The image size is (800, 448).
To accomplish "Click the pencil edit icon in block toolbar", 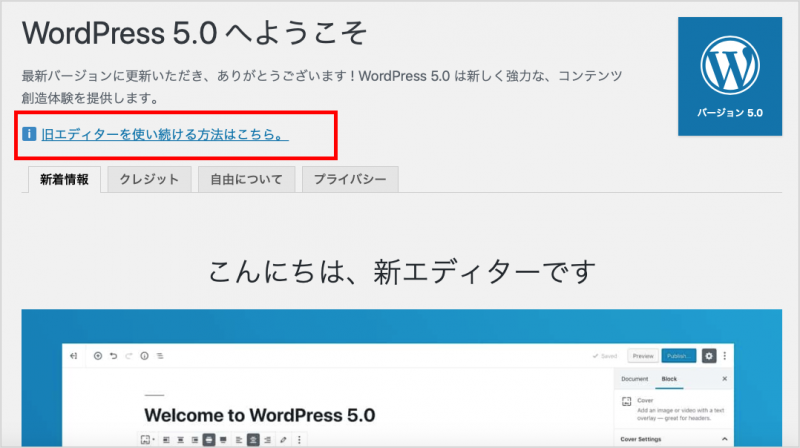I will pyautogui.click(x=284, y=440).
